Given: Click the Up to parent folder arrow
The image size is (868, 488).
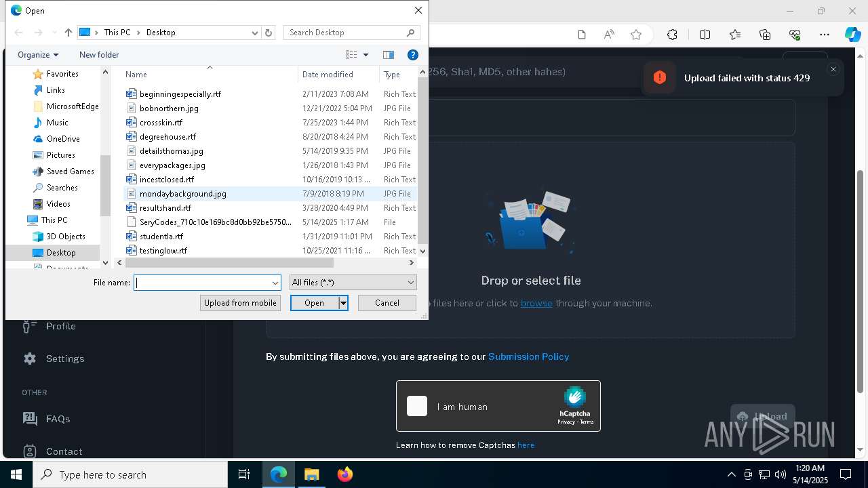Looking at the screenshot, I should point(68,33).
